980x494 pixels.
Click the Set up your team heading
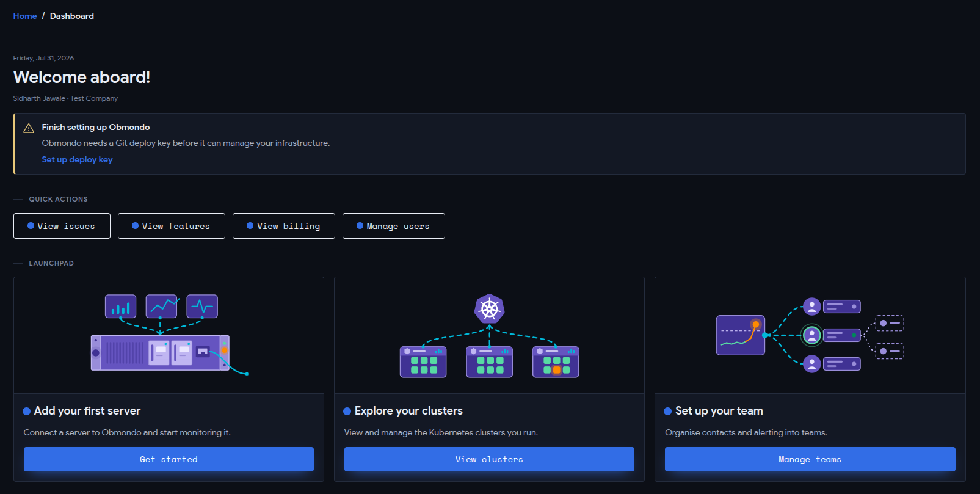pos(719,411)
